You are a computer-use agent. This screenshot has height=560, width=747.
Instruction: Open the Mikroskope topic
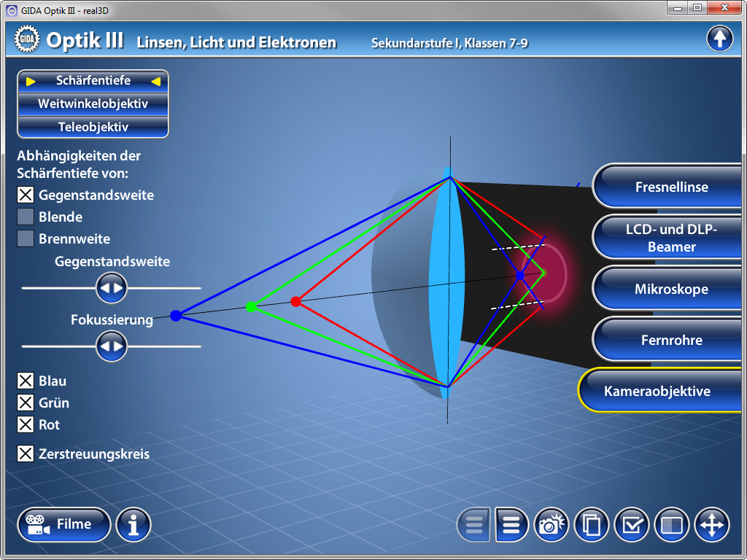point(671,289)
